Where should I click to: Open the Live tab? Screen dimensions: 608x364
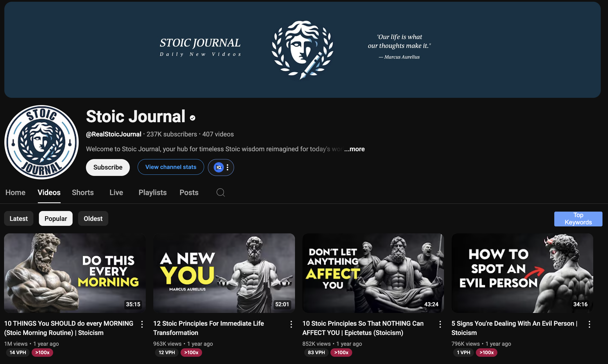[x=116, y=192]
